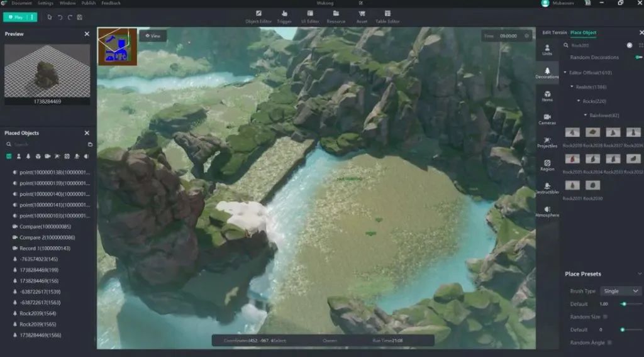Switch to the Edit Terrain tab

(x=553, y=33)
